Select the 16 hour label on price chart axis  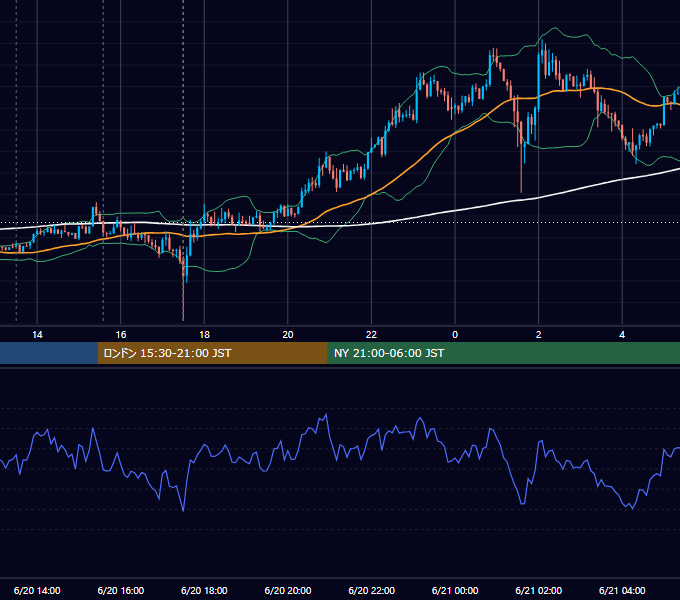tap(121, 335)
